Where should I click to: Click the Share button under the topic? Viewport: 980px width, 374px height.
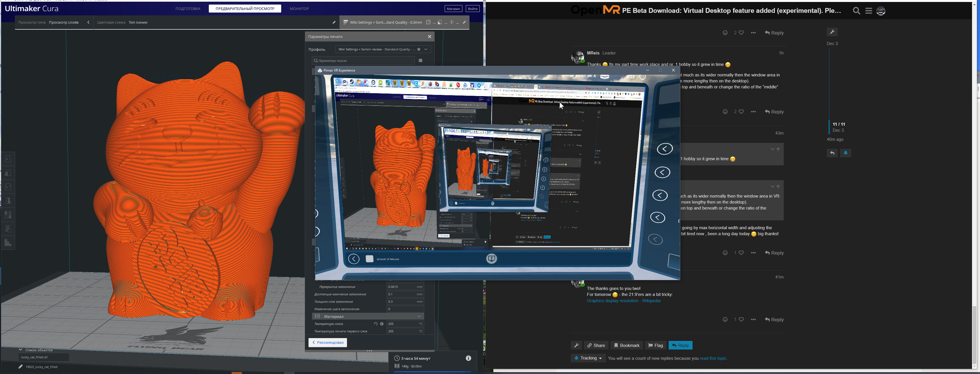596,345
